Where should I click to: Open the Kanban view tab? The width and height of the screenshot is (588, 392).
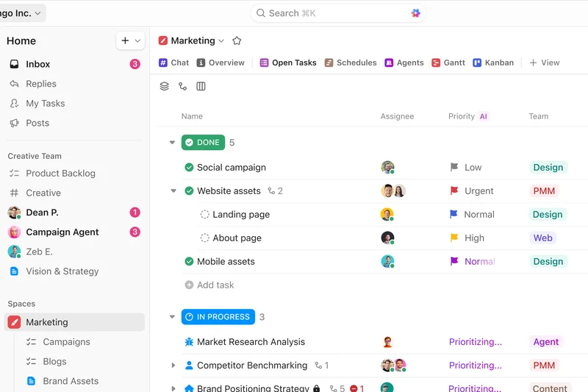(x=493, y=63)
